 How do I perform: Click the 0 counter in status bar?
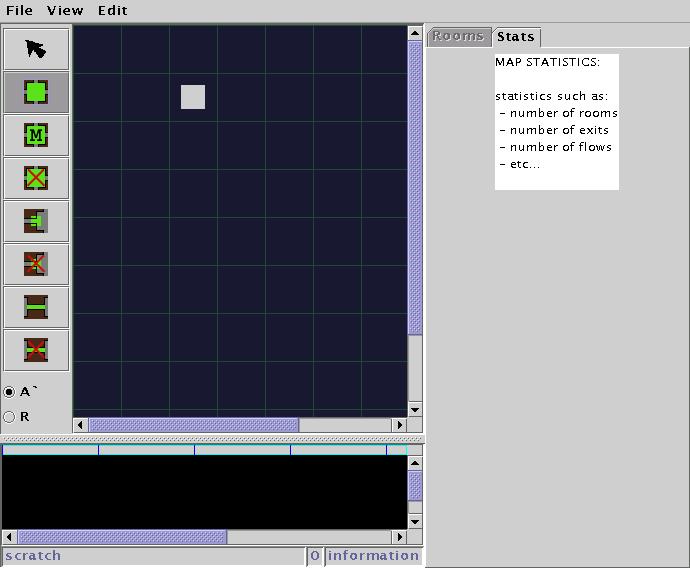[x=315, y=556]
